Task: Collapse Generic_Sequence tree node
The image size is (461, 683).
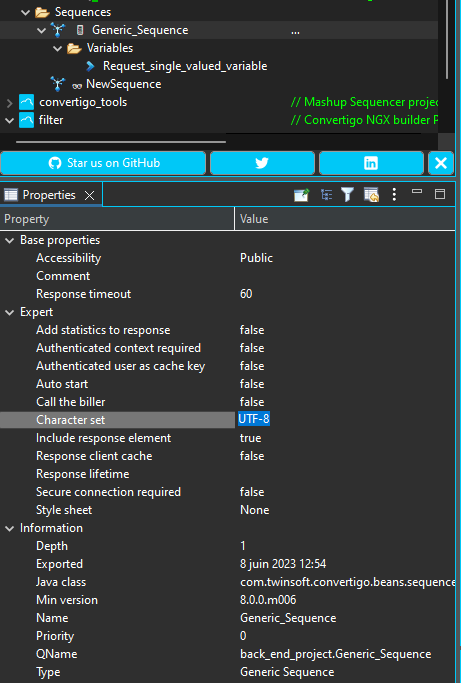Action: (x=41, y=30)
